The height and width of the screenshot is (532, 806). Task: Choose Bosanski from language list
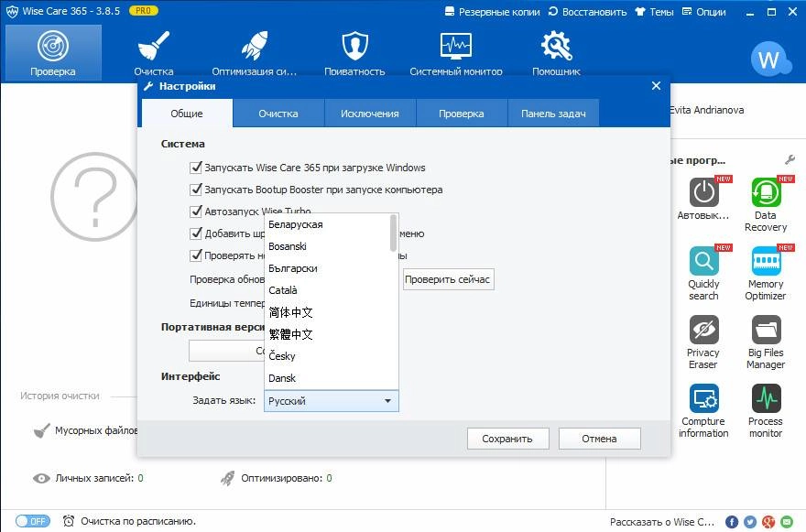(x=328, y=246)
